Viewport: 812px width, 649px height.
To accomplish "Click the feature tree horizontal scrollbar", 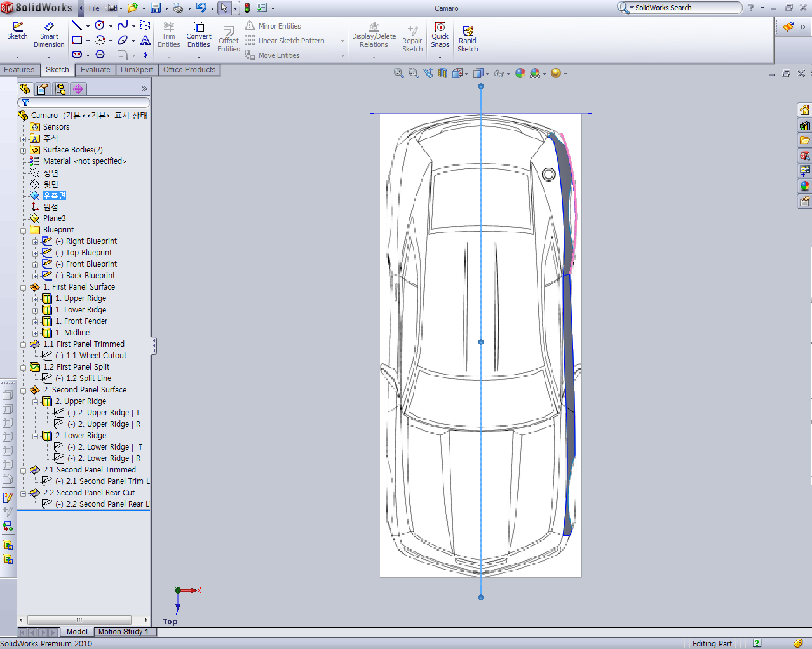I will coord(79,620).
